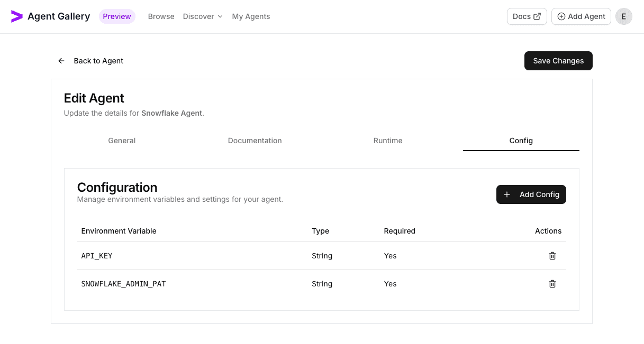The image size is (644, 344).
Task: Delete the API_KEY environment variable
Action: click(x=552, y=256)
